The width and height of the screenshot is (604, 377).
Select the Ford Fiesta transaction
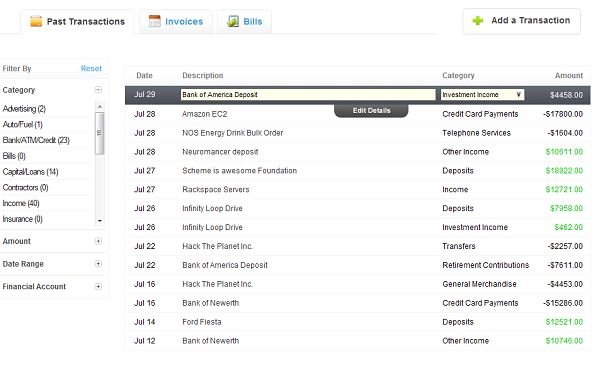[x=357, y=322]
